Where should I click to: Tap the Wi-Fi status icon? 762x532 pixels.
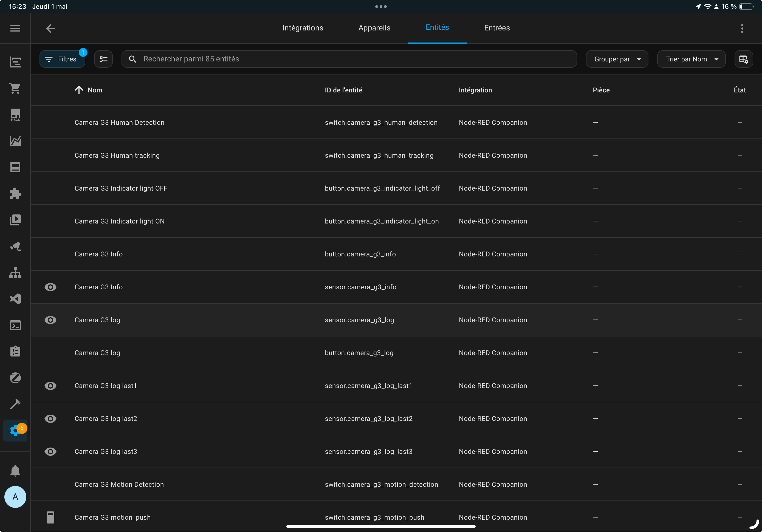tap(708, 7)
